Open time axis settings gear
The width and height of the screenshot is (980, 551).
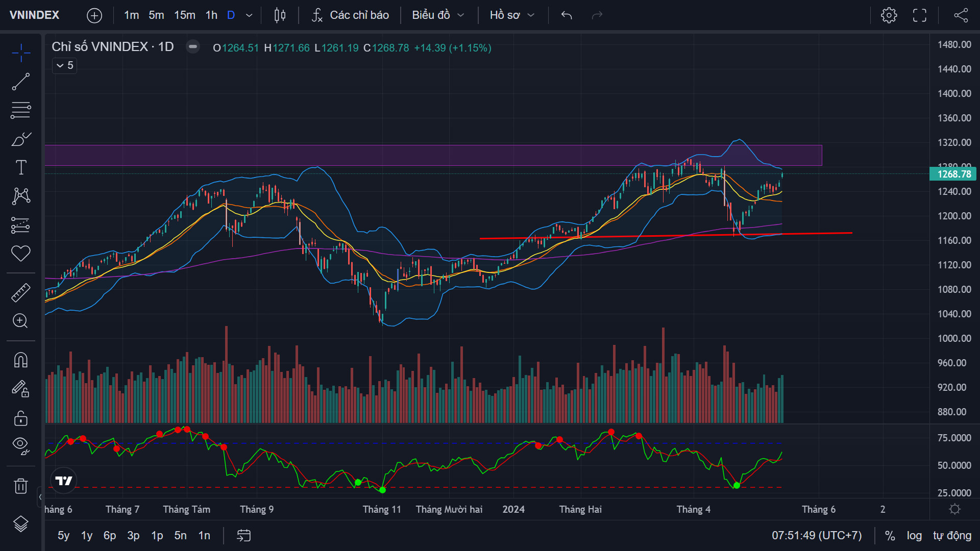click(955, 509)
